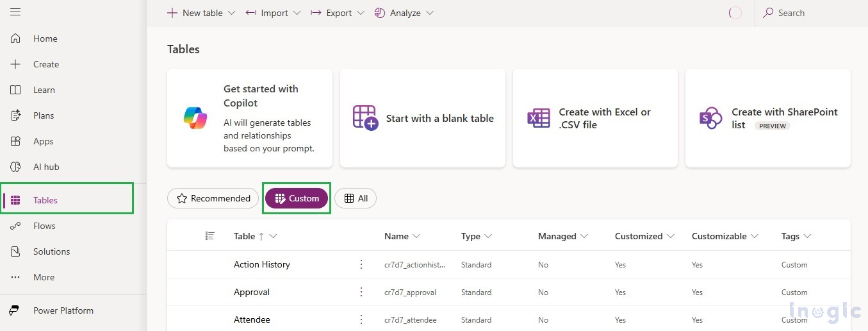
Task: Open the Managed column menu
Action: point(563,236)
